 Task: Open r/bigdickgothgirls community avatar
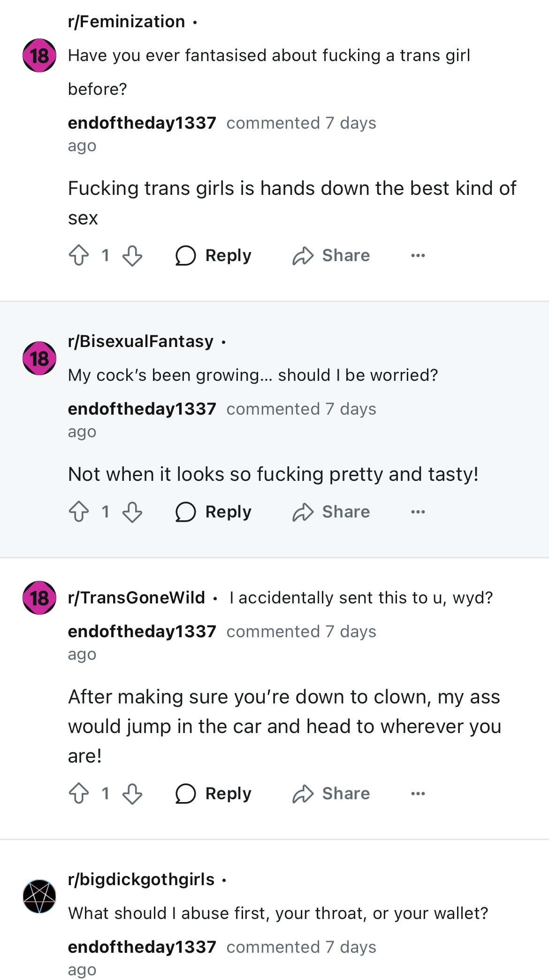pos(39,896)
